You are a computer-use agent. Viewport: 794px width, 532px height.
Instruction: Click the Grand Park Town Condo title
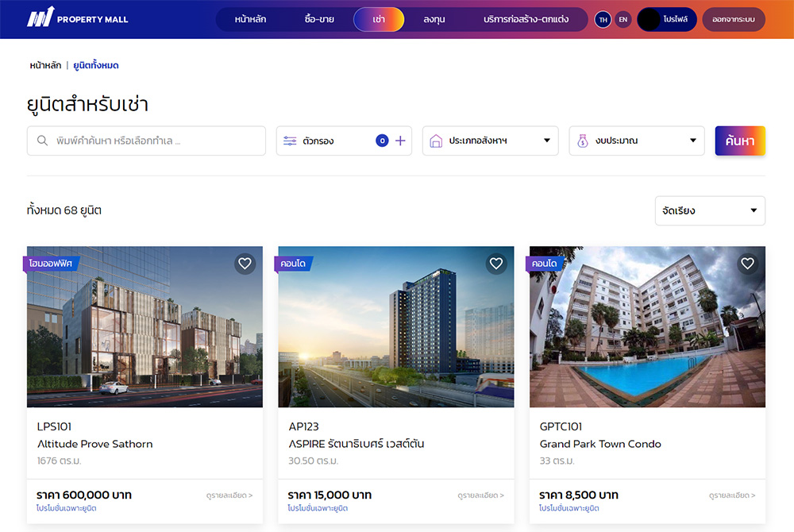coord(600,444)
